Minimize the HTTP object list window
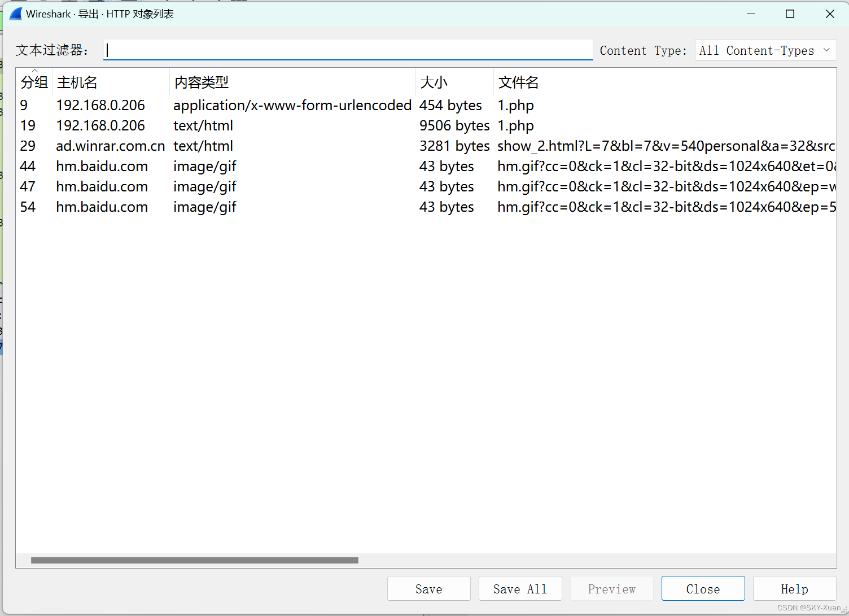This screenshot has width=849, height=616. [751, 14]
